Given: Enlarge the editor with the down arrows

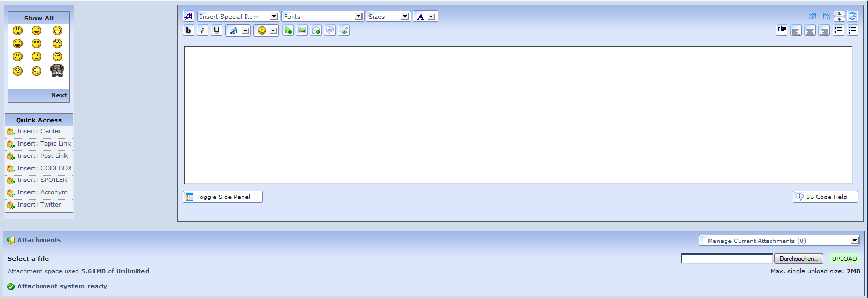Looking at the screenshot, I should 840,19.
